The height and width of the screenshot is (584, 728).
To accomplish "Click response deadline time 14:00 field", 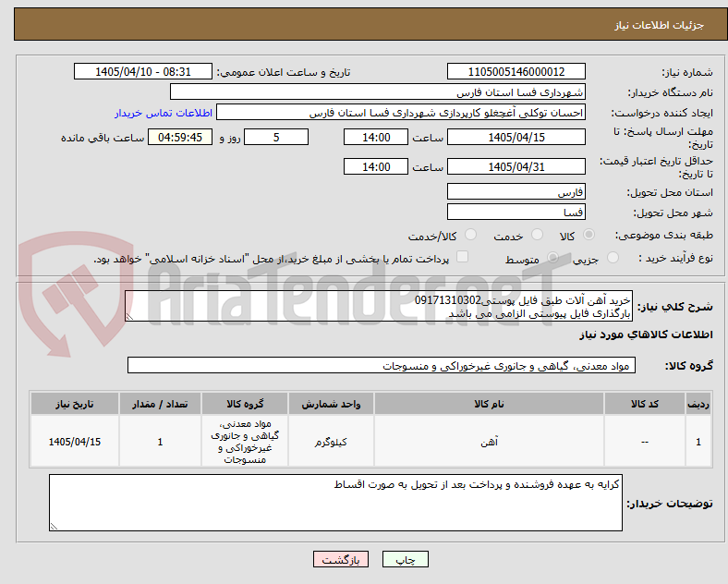I will [376, 138].
